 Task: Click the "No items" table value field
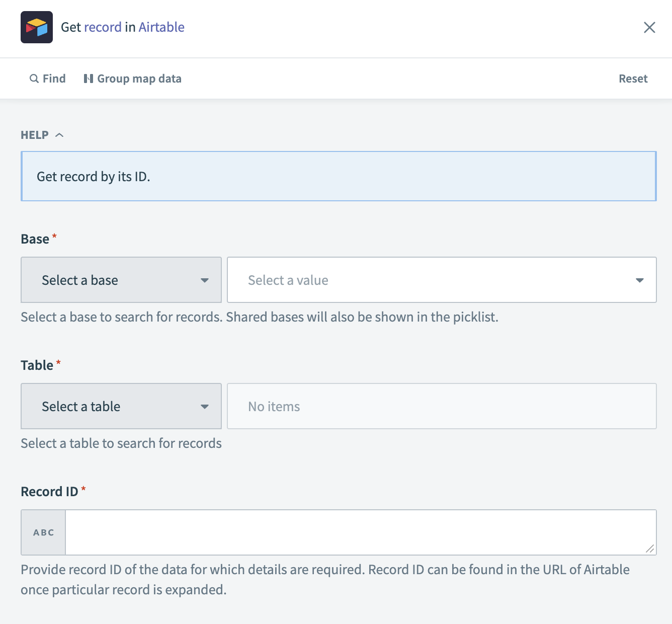pyautogui.click(x=441, y=407)
